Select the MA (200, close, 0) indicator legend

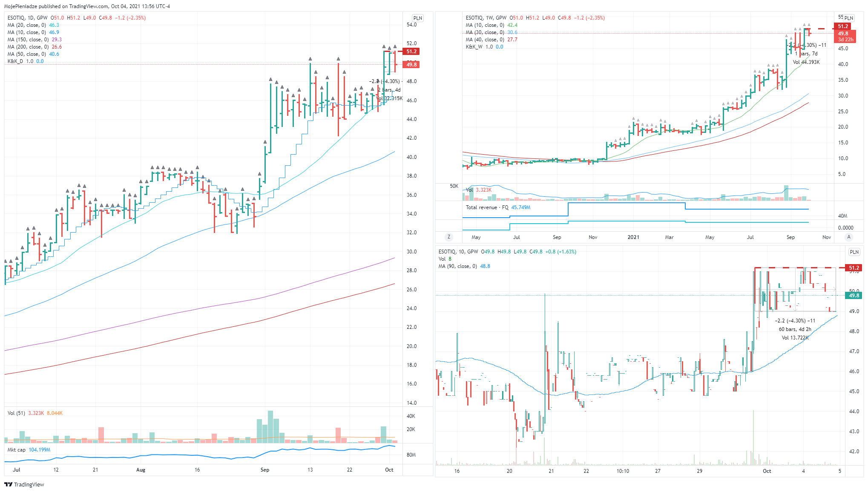pyautogui.click(x=28, y=47)
